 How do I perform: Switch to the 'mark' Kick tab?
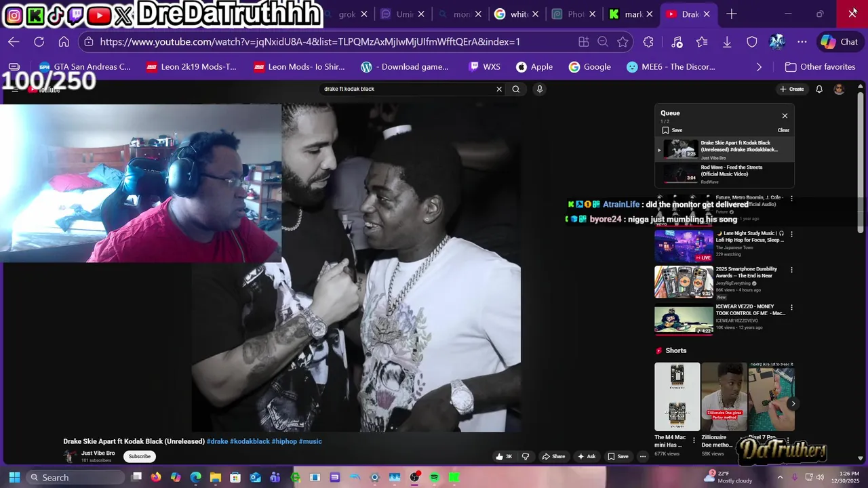click(x=633, y=14)
